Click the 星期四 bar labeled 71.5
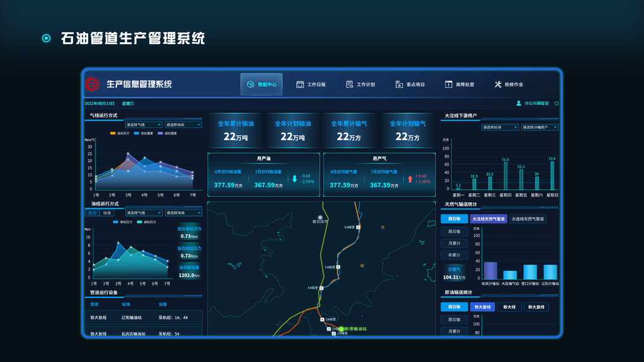 (x=505, y=176)
